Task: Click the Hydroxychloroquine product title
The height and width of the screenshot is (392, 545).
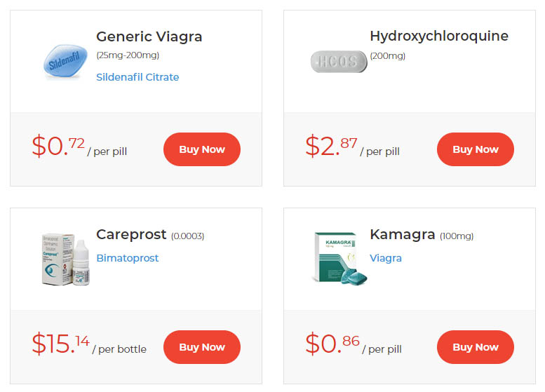Action: 439,36
